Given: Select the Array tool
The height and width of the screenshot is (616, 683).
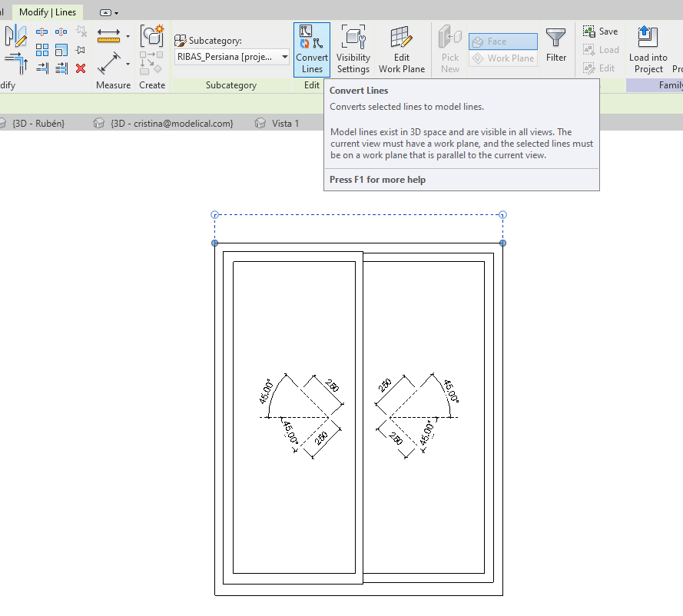Looking at the screenshot, I should (x=41, y=50).
